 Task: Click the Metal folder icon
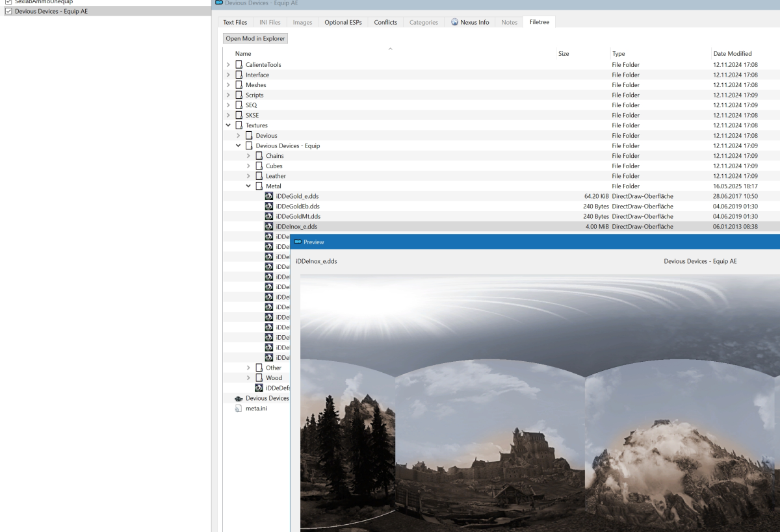pyautogui.click(x=259, y=186)
